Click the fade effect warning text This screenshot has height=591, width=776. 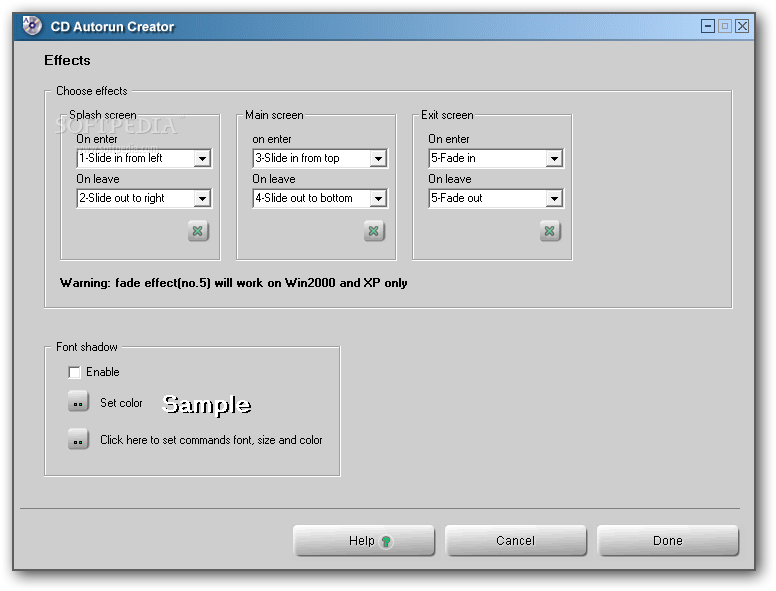(234, 283)
